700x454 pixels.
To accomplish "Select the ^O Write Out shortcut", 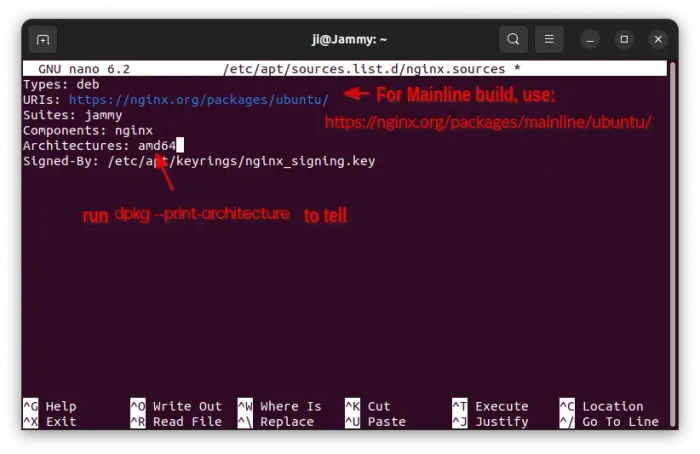I will coord(176,406).
